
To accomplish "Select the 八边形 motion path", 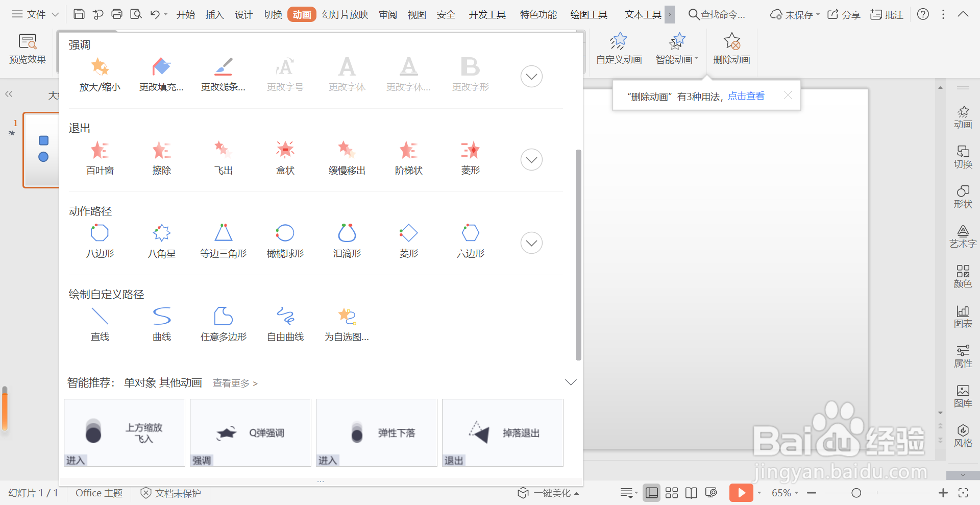I will click(100, 240).
